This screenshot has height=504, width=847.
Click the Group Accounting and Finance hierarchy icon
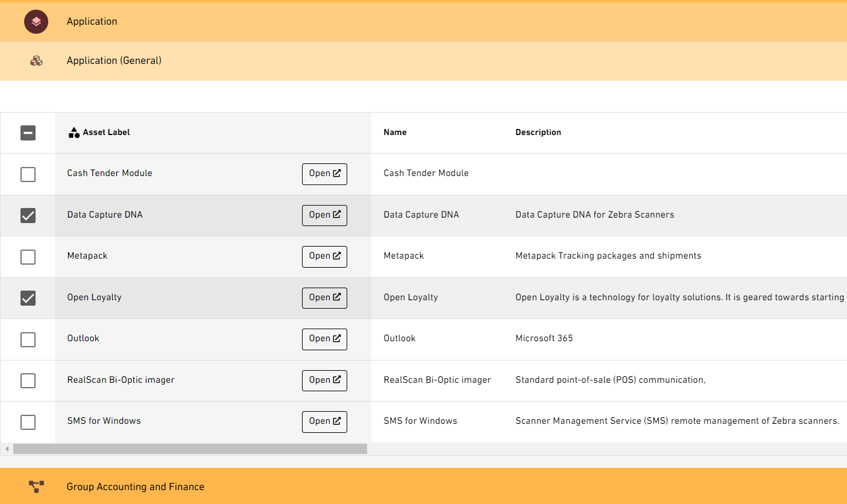click(36, 487)
